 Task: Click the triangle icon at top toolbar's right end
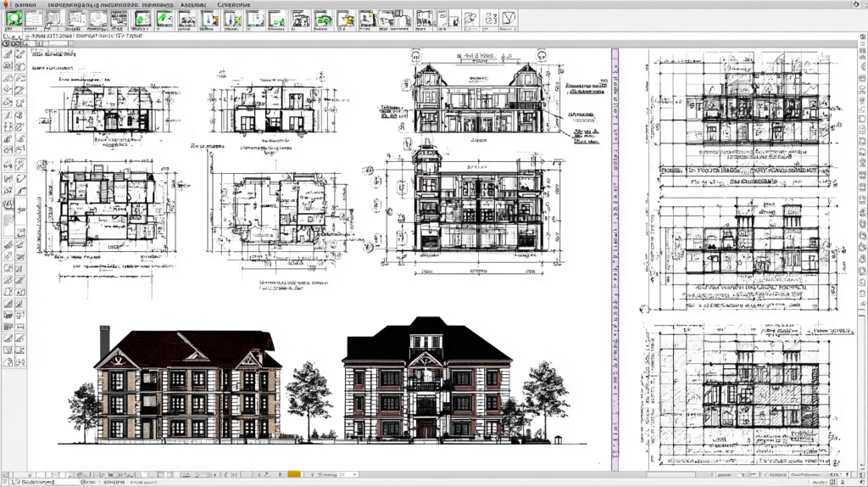(x=509, y=19)
